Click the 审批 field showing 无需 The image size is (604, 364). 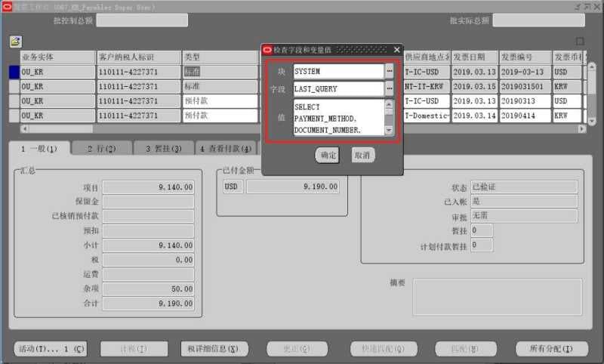click(x=524, y=216)
